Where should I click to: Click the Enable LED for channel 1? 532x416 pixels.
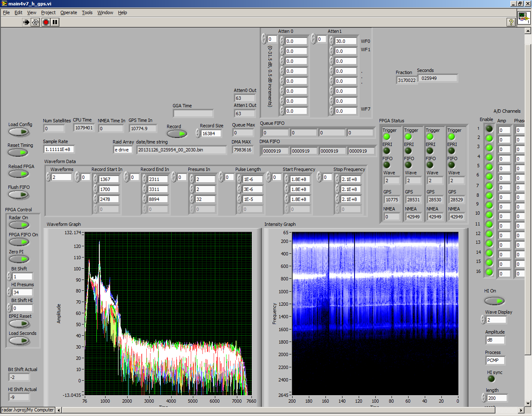coord(489,129)
